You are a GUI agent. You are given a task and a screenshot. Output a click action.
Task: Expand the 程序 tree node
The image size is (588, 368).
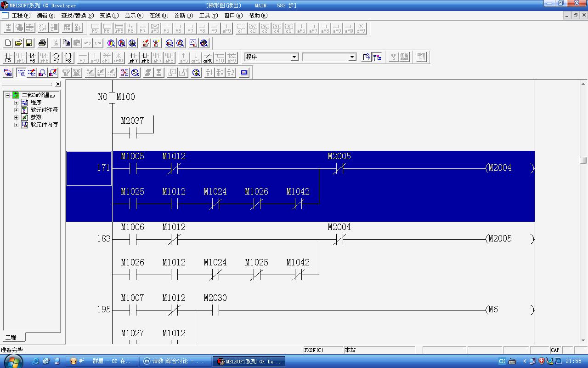(16, 103)
